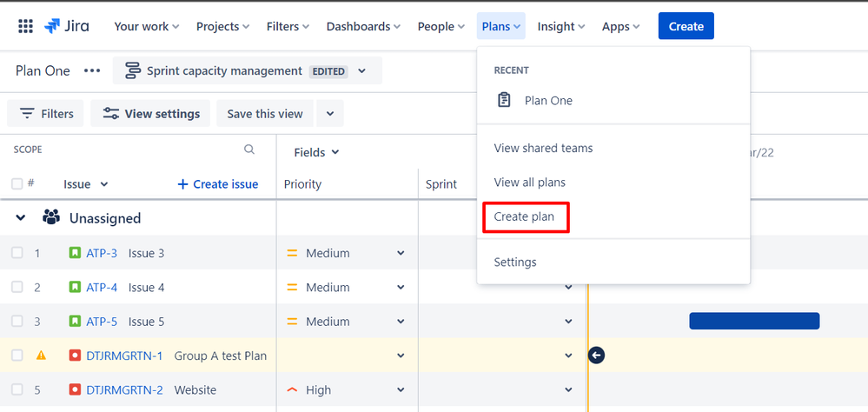
Task: Click the Save this view button
Action: [265, 114]
